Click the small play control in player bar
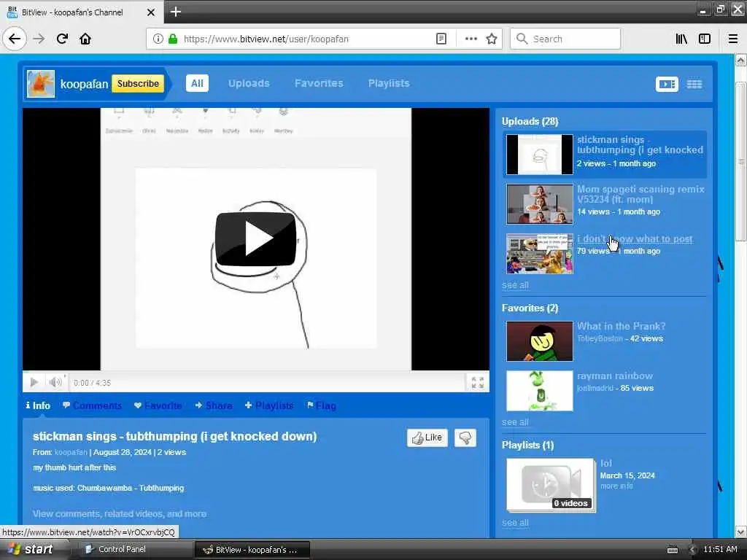The image size is (747, 560). (x=34, y=382)
